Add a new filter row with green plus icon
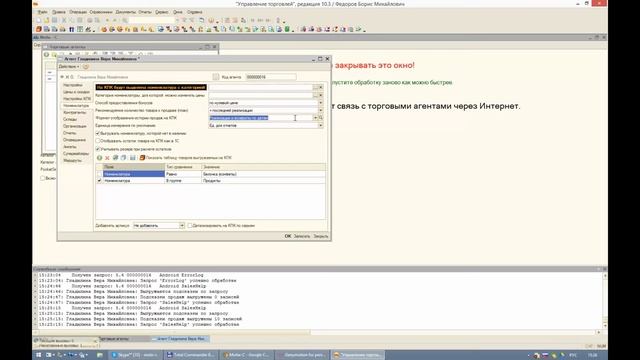Viewport: 640px width, 360px height. [x=99, y=158]
